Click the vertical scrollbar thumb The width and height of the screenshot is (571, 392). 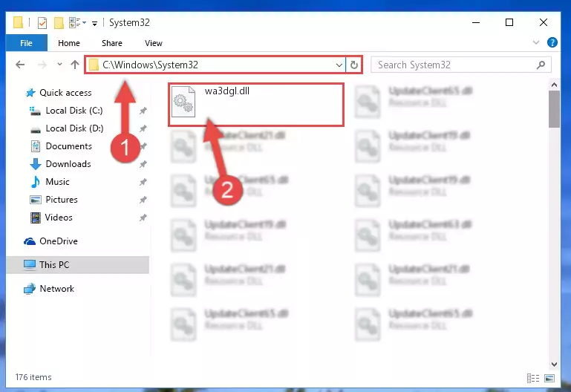(554, 109)
